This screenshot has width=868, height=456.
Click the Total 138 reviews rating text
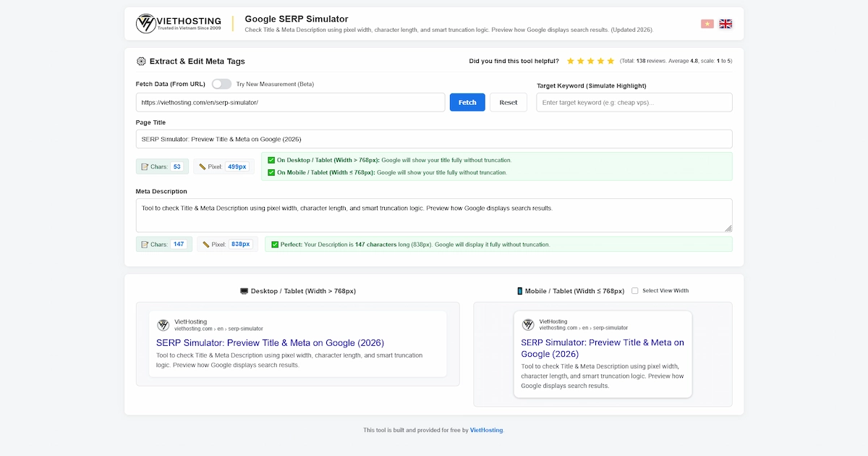(x=676, y=62)
